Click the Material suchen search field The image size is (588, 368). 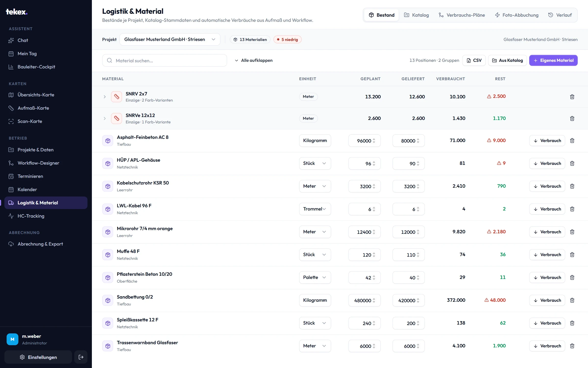pos(165,60)
